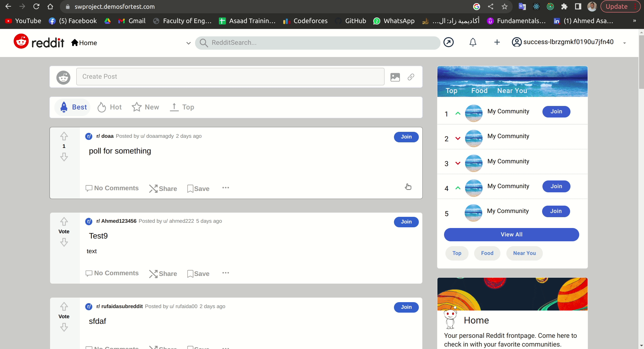Click the browser Update button

621,7
